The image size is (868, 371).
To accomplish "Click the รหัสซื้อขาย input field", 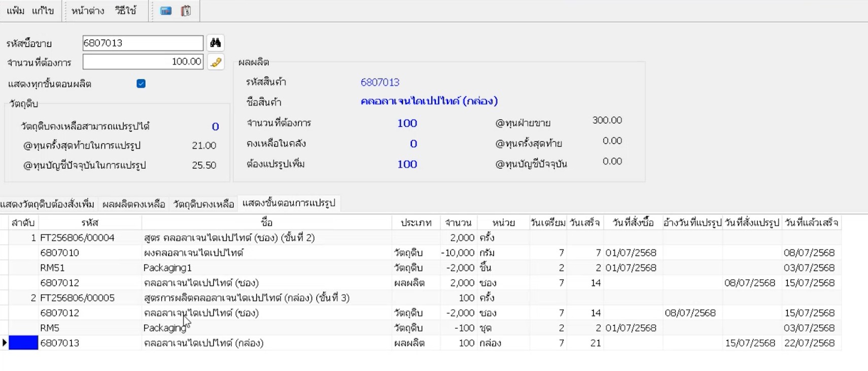I will (x=143, y=43).
